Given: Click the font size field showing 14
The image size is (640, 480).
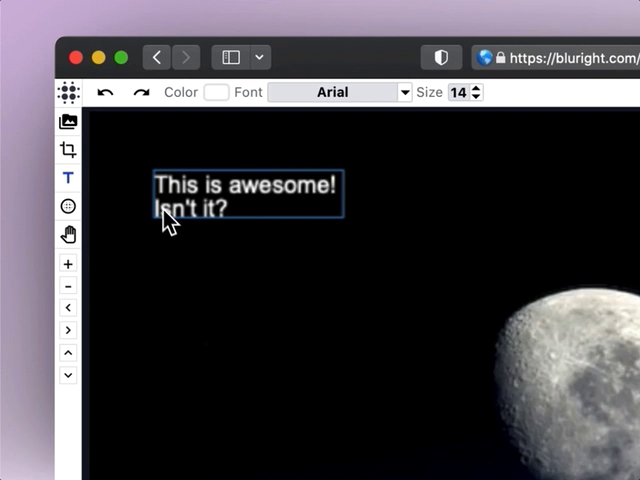Looking at the screenshot, I should point(459,93).
